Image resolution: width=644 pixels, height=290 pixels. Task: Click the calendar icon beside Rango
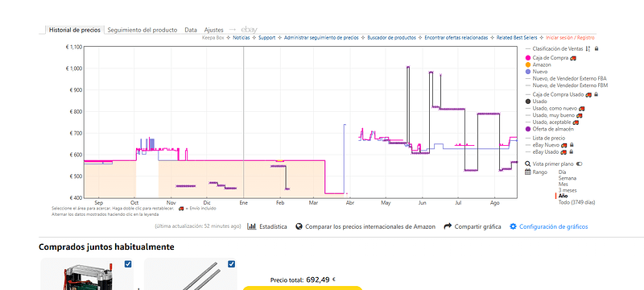528,172
